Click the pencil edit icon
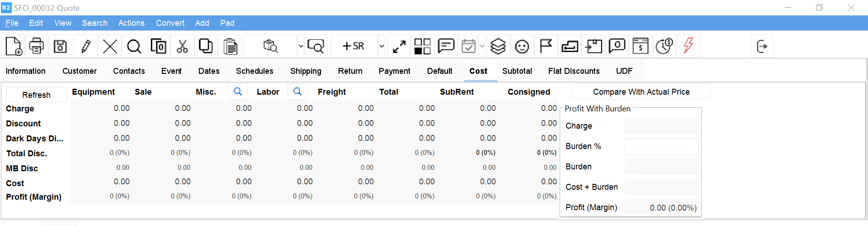 pos(86,46)
